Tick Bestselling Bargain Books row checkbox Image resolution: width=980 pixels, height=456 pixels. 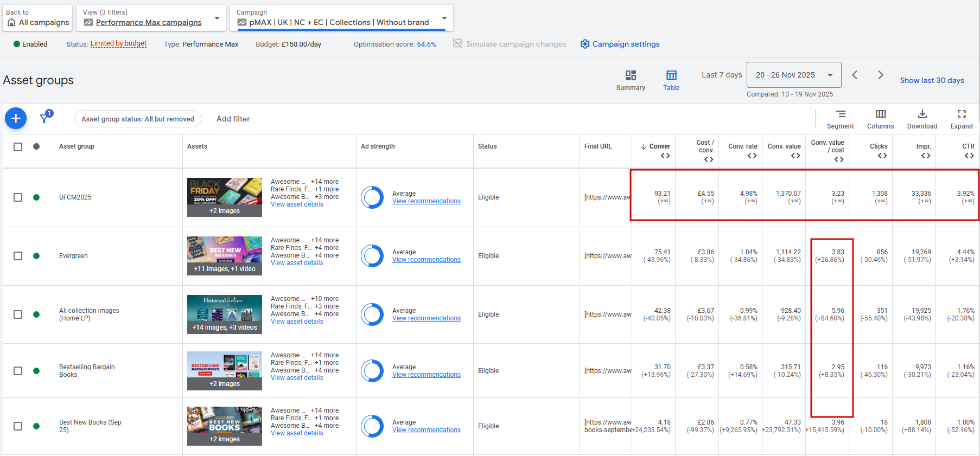(x=18, y=371)
